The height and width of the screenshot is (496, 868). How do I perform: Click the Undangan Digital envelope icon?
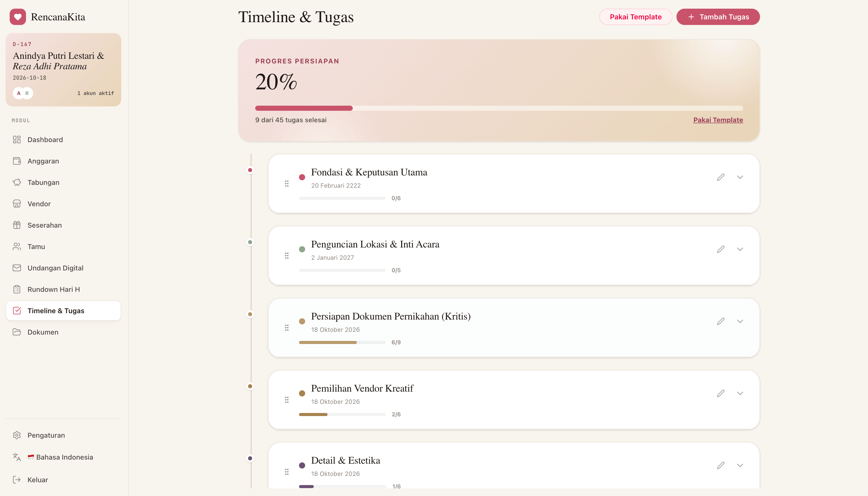click(17, 268)
